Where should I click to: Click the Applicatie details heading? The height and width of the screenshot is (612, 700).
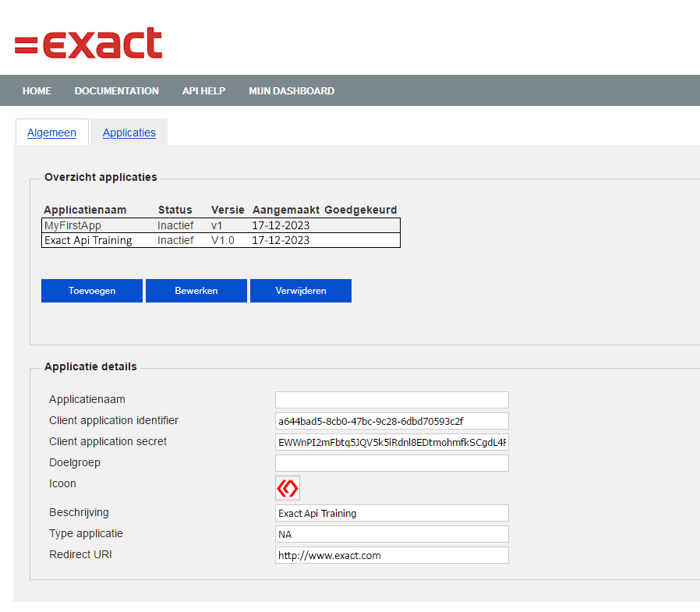point(90,366)
